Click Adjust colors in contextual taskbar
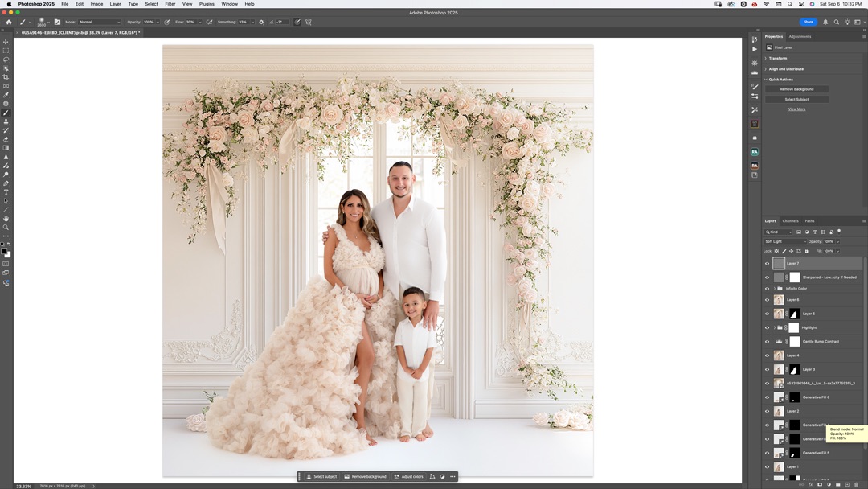This screenshot has height=489, width=868. click(x=408, y=477)
